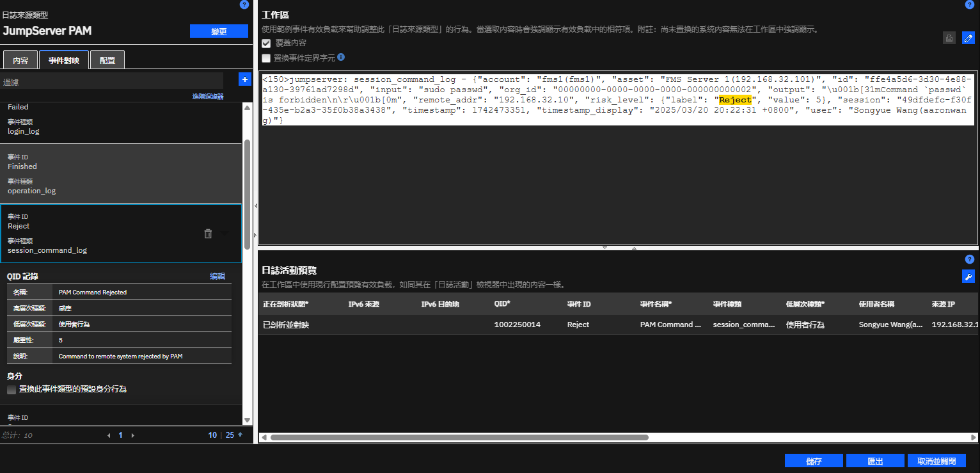Click the left arrow of the preview horizontal scrollbar
This screenshot has height=473, width=980.
click(263, 438)
